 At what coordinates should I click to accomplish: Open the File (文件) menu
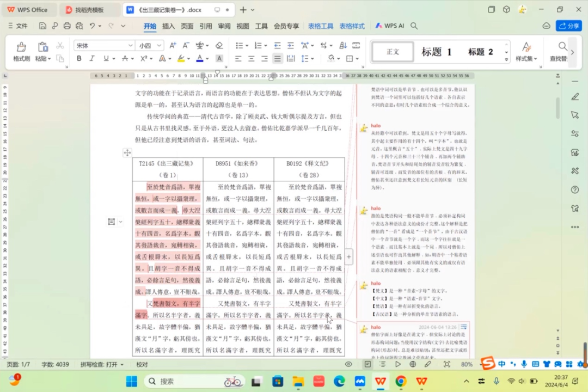(x=17, y=26)
